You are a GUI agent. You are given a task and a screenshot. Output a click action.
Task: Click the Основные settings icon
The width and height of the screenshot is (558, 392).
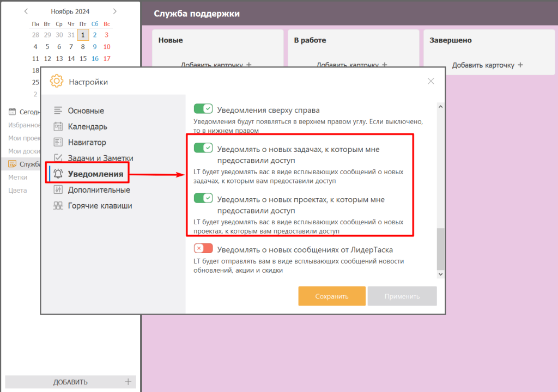coord(58,111)
